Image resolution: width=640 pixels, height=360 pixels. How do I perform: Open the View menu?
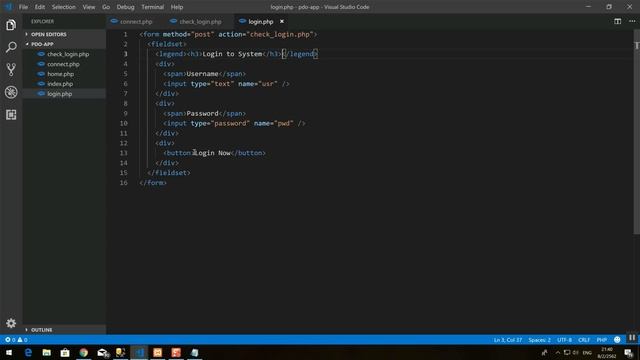click(x=89, y=7)
